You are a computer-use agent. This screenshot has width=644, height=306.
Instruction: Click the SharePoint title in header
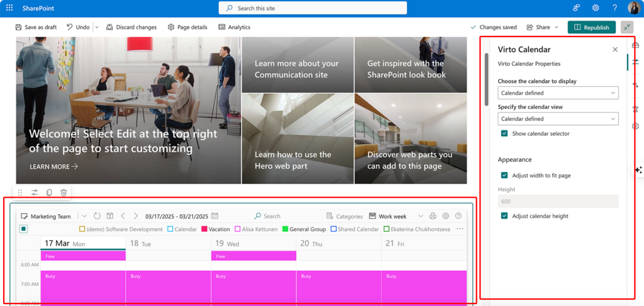38,8
